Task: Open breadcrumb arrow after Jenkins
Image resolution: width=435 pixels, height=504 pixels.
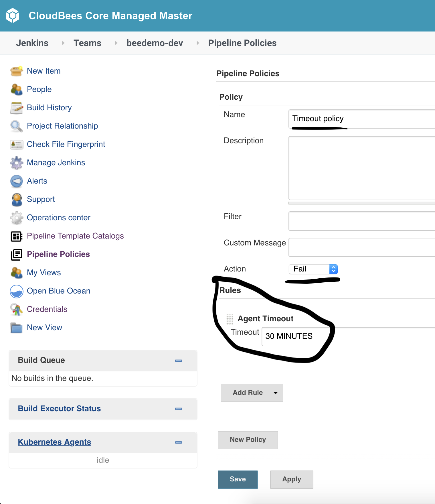Action: [x=63, y=43]
